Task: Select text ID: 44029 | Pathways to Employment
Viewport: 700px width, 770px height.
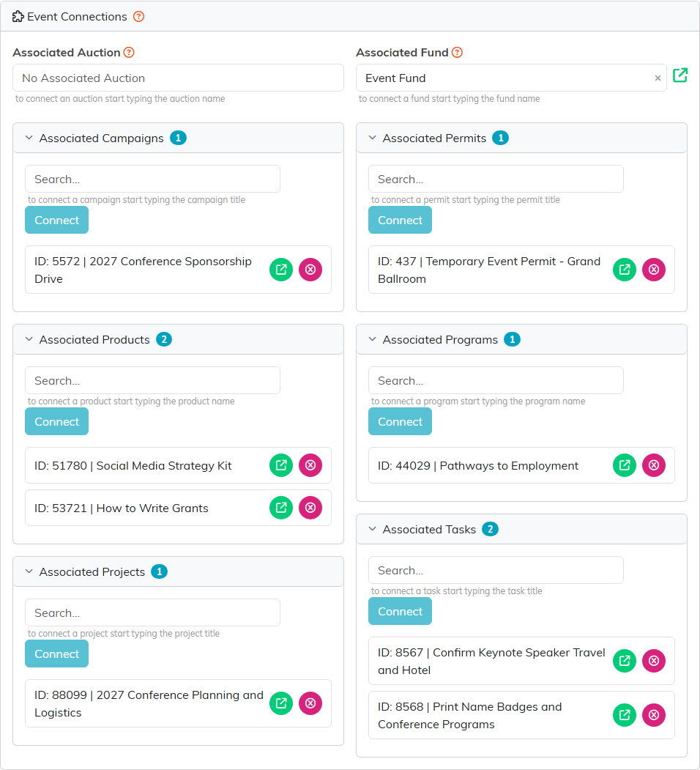Action: click(478, 465)
